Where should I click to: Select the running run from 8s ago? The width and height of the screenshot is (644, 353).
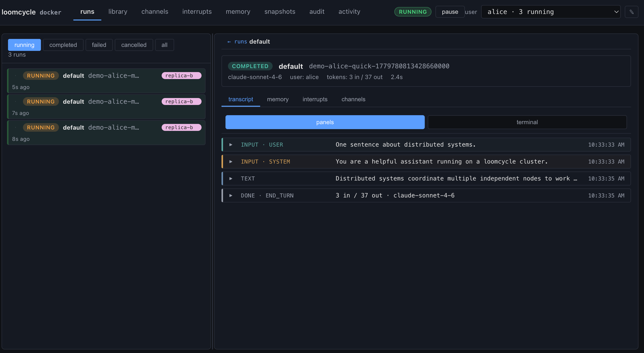pos(106,133)
